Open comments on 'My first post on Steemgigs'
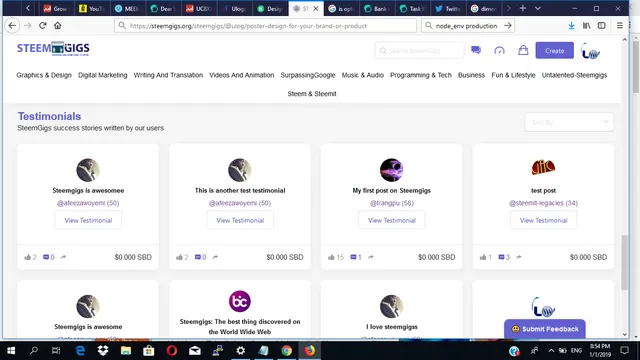Viewport: 640px width, 360px height. tap(353, 257)
